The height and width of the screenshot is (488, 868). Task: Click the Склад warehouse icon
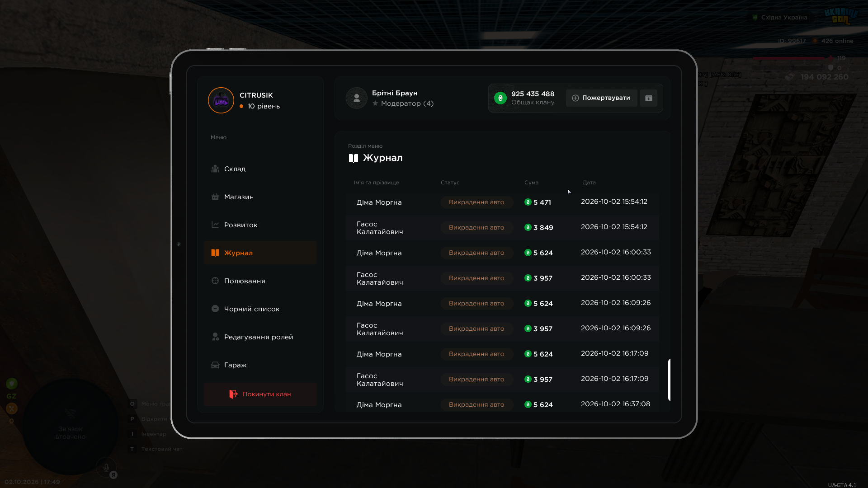(215, 169)
